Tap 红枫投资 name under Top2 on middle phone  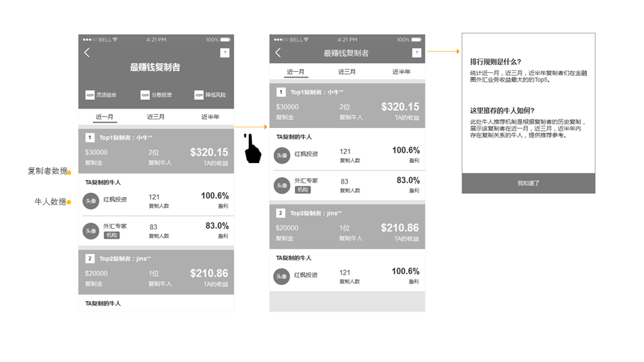306,275
